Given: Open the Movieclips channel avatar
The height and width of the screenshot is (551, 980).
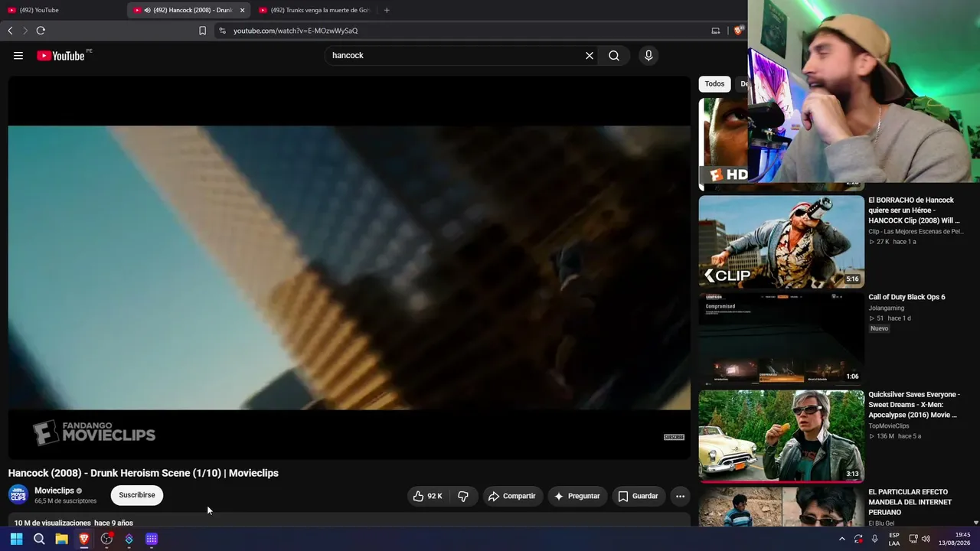Looking at the screenshot, I should 18,495.
